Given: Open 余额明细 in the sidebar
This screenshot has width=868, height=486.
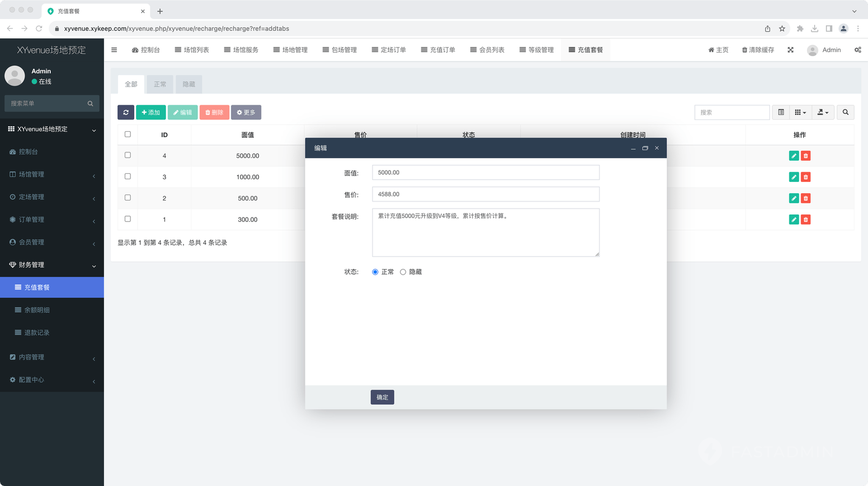Looking at the screenshot, I should click(37, 310).
